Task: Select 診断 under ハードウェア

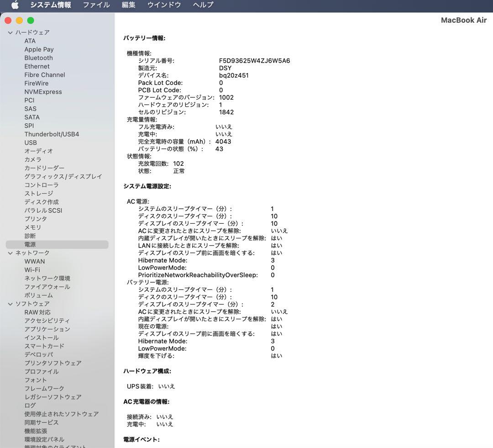Action: pyautogui.click(x=30, y=236)
